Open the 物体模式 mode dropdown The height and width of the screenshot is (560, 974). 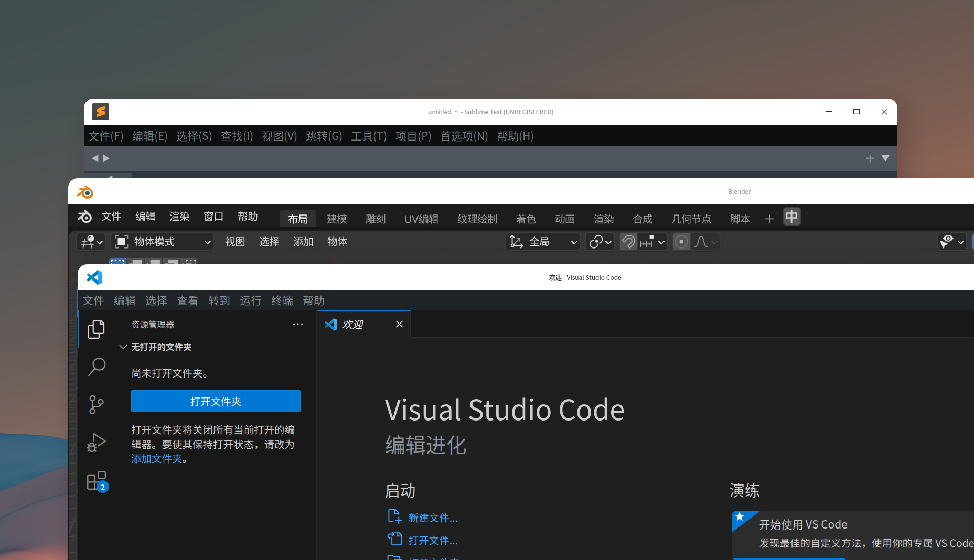pyautogui.click(x=163, y=242)
